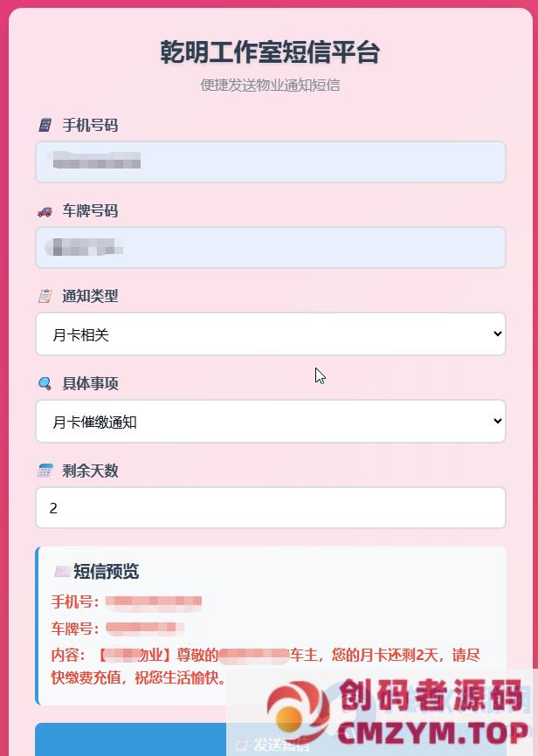This screenshot has width=538, height=756.
Task: Click the calendar icon beside 剩余天数
Action: pyautogui.click(x=45, y=471)
